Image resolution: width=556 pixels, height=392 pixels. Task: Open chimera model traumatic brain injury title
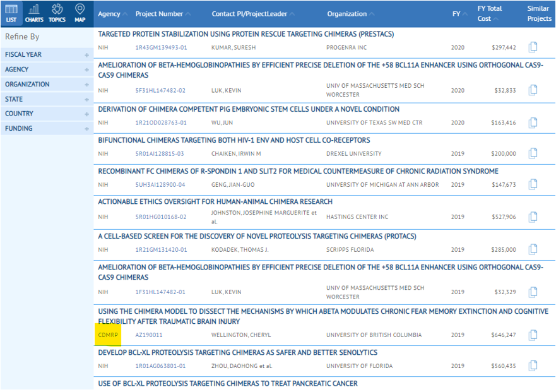tap(323, 316)
